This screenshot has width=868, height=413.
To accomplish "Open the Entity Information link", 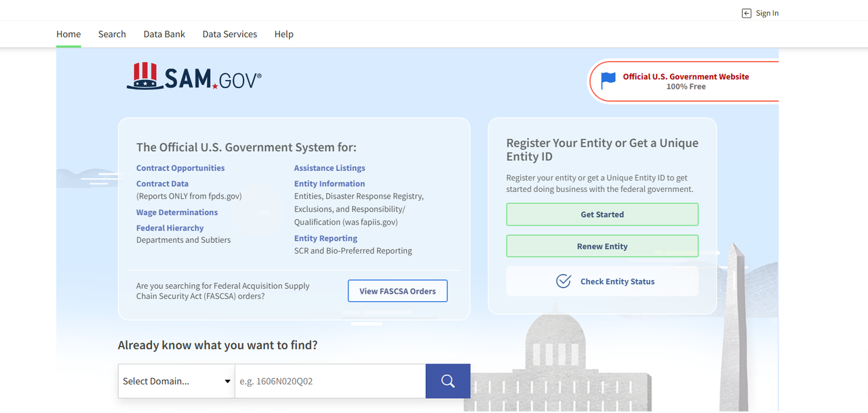I will click(330, 184).
